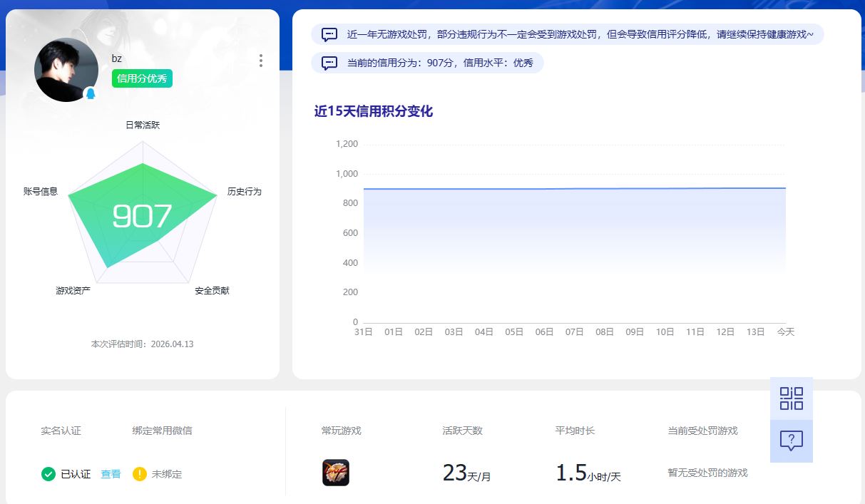Click the QQ penguin badge on avatar
This screenshot has height=504, width=865.
click(x=91, y=93)
